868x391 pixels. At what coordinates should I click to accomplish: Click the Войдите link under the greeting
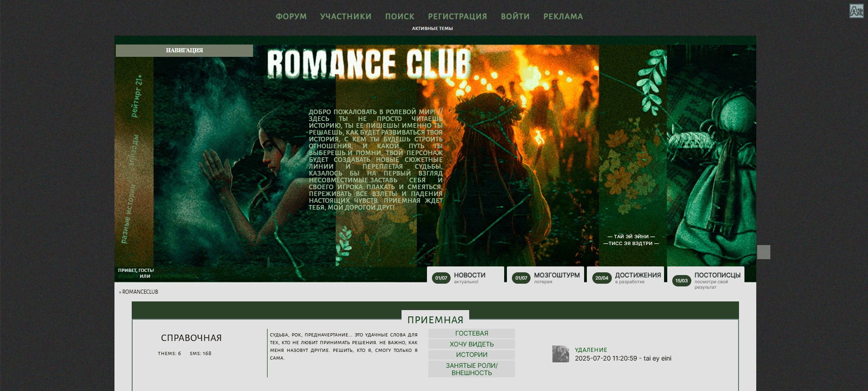tap(128, 276)
